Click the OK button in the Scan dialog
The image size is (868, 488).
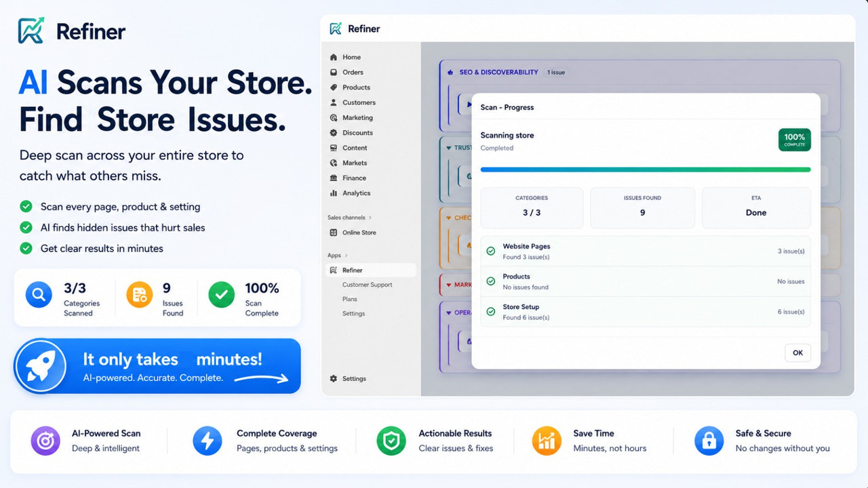tap(797, 352)
